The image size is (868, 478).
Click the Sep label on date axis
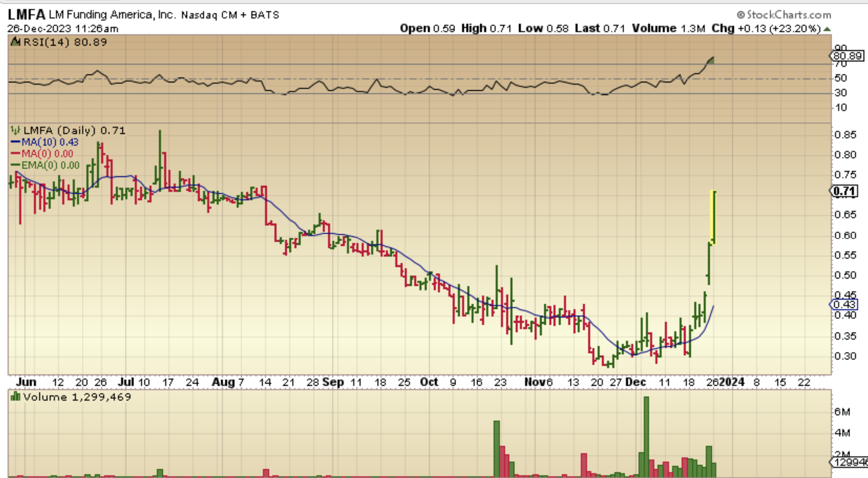point(333,382)
